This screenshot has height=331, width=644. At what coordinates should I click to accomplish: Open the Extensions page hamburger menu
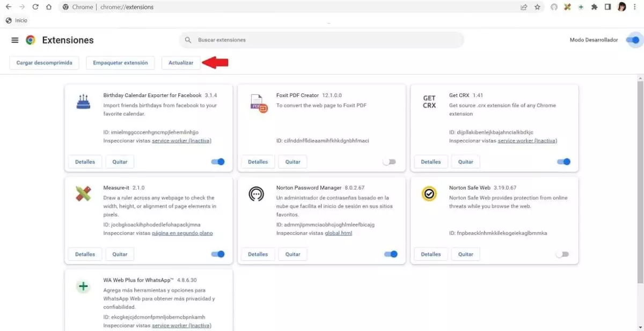tap(15, 40)
